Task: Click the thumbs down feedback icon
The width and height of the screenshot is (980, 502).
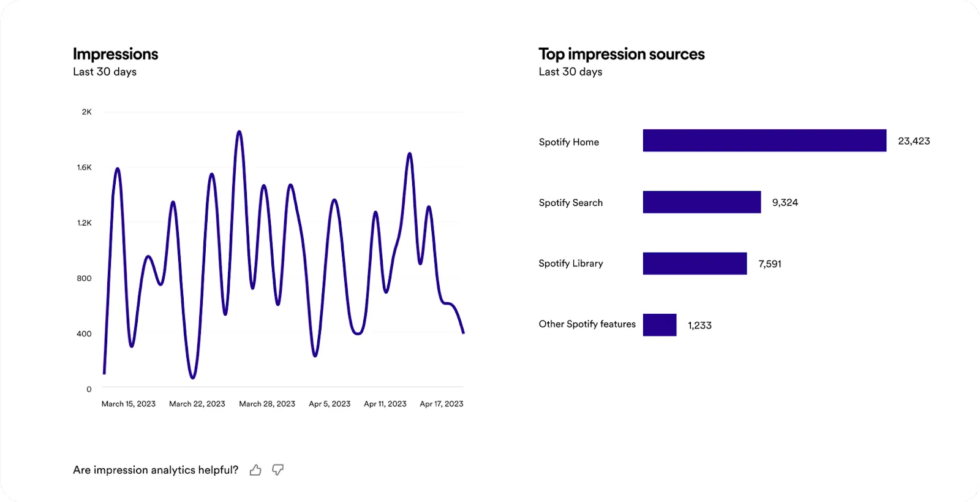Action: coord(278,470)
